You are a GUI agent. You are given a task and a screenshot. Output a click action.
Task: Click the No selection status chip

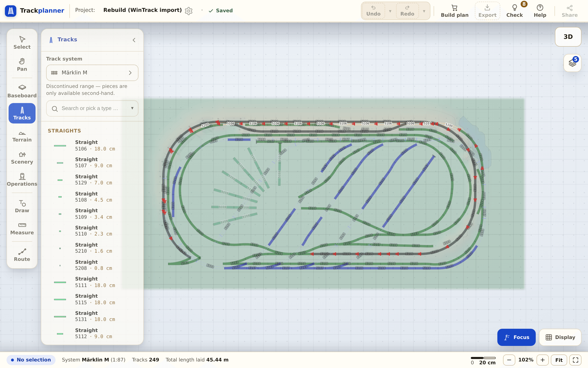[x=31, y=360]
